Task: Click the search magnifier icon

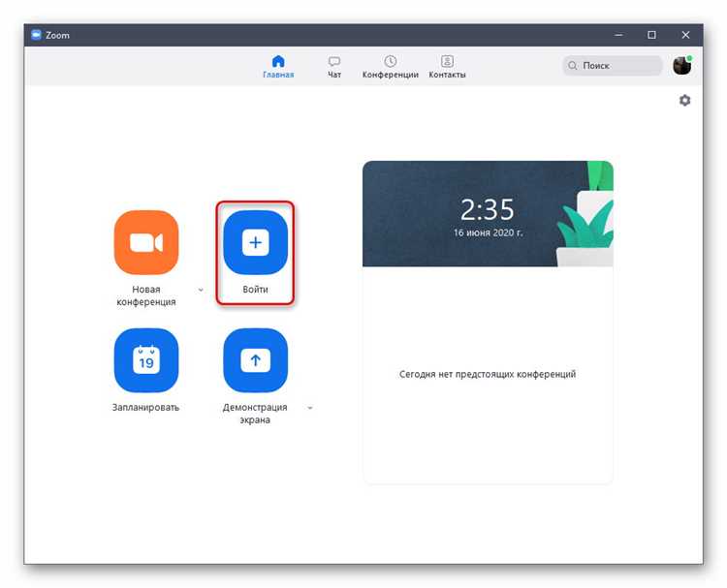Action: tap(573, 65)
